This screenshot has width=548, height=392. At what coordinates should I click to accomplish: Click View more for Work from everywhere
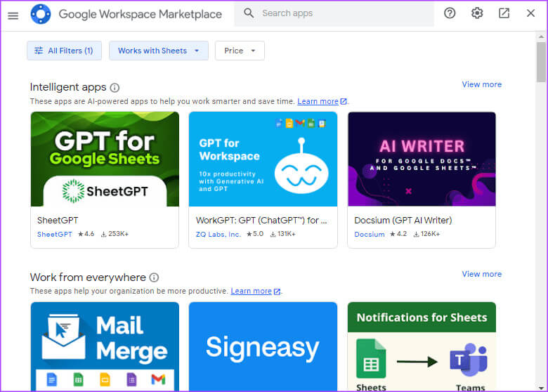pos(481,274)
